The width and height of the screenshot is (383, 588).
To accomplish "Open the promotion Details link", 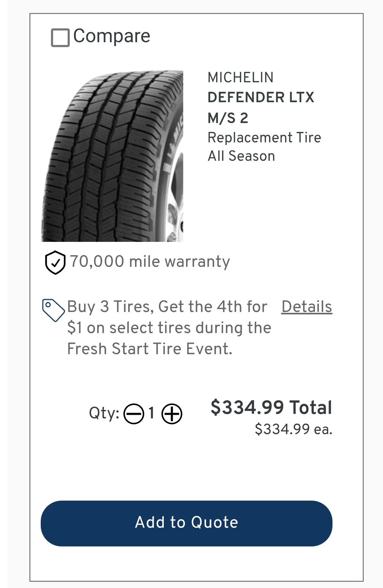I will tap(307, 307).
